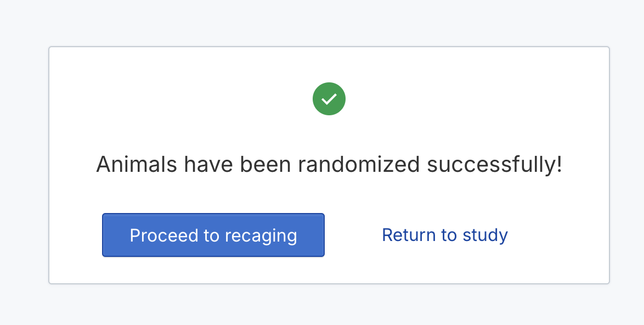The height and width of the screenshot is (325, 644).
Task: Go back to the study page
Action: [x=445, y=235]
